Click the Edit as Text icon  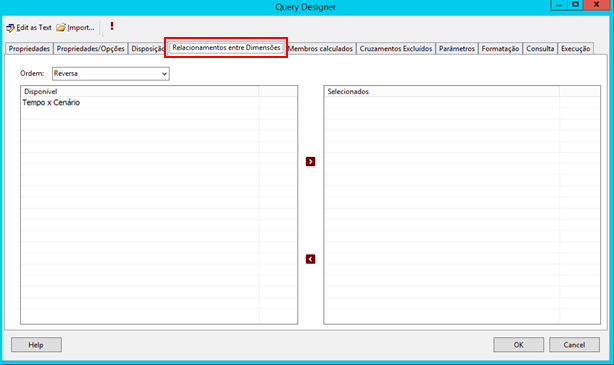(11, 28)
